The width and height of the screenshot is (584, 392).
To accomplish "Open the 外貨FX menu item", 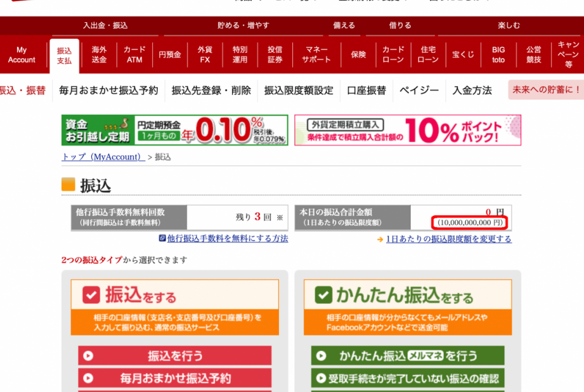I will [205, 55].
